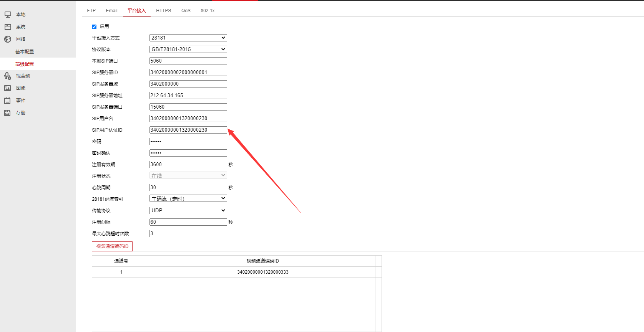Click the 通道号 column header
Viewport: 644px width, 332px height.
point(121,261)
